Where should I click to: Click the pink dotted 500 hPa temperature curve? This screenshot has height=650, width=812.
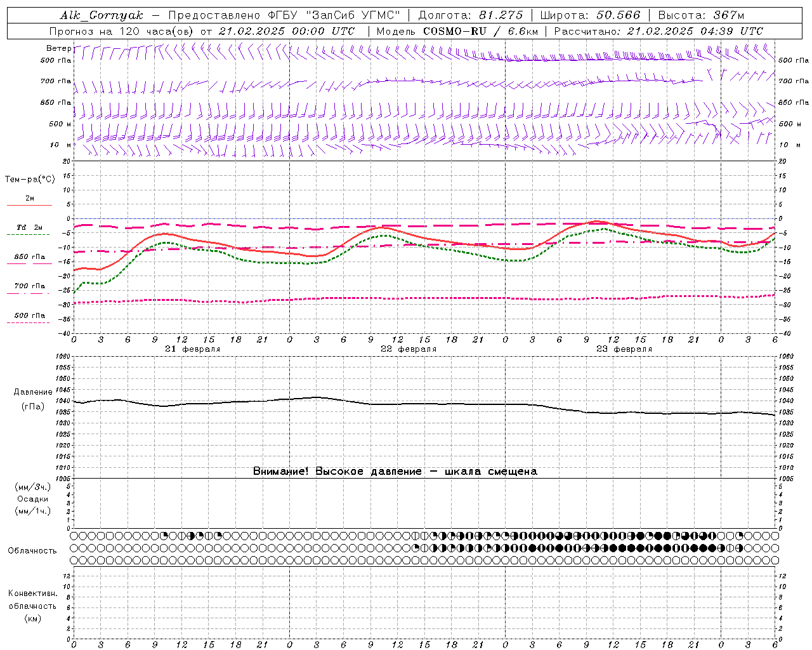(x=425, y=298)
